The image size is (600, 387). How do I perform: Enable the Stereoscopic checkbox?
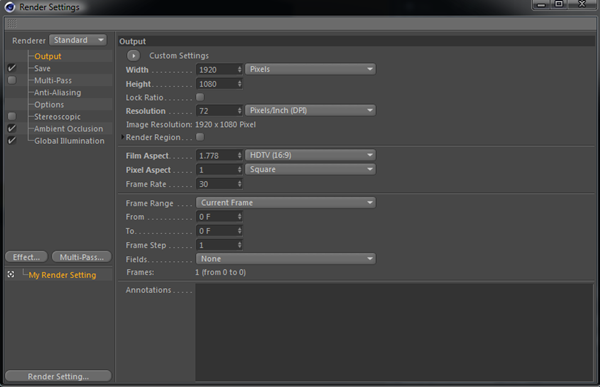[x=12, y=116]
